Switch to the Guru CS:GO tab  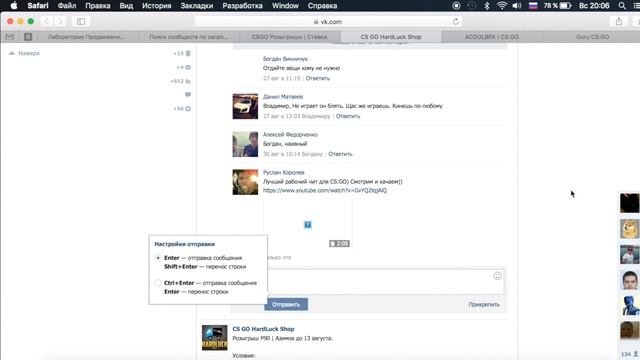tap(592, 37)
